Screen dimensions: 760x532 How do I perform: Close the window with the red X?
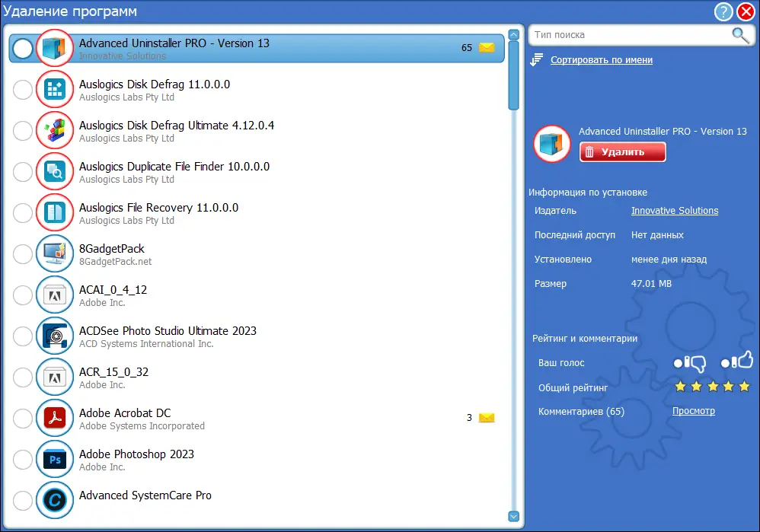point(746,11)
